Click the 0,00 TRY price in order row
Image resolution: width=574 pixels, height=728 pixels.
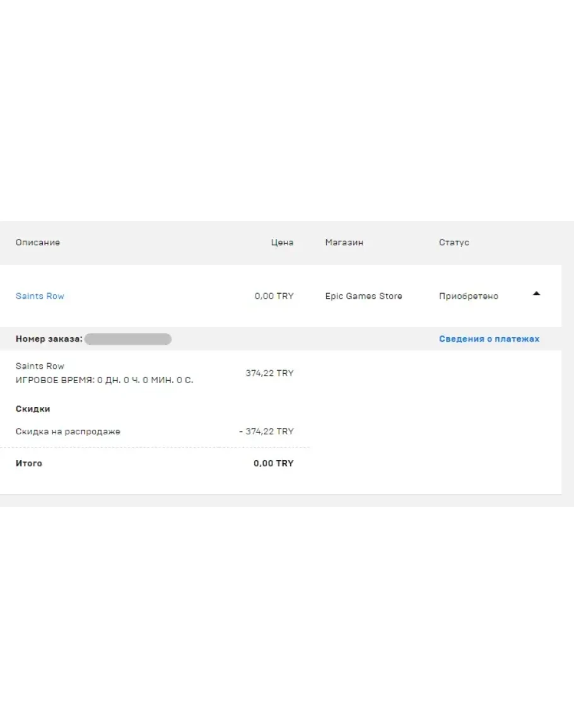(x=274, y=296)
